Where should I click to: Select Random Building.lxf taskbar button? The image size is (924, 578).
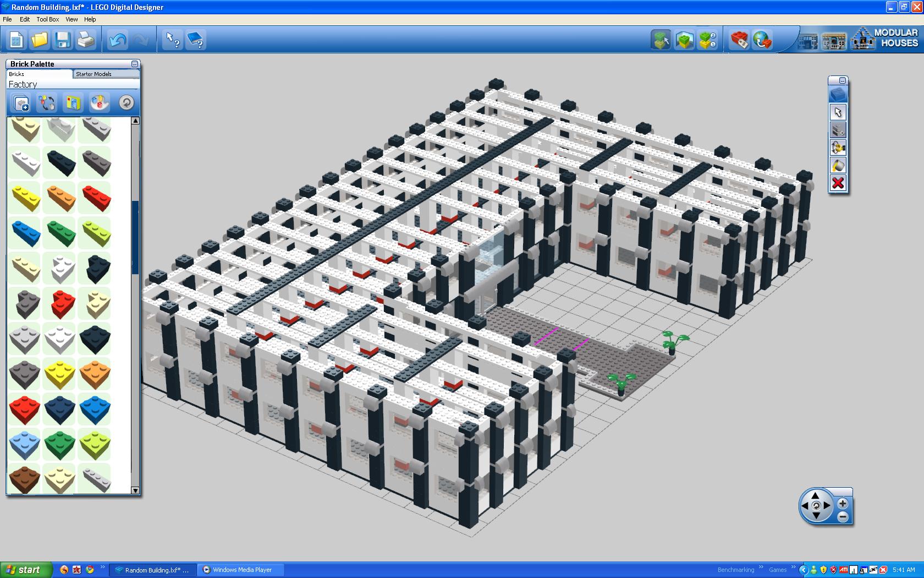click(x=152, y=570)
